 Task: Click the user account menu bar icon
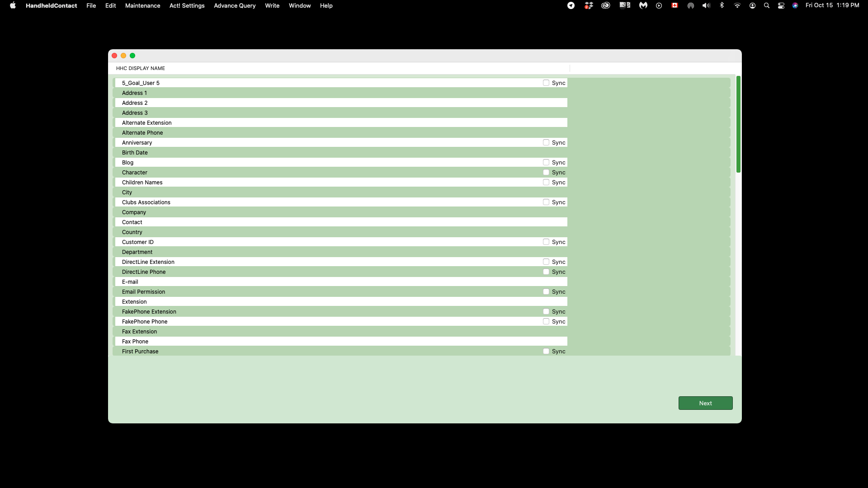[x=752, y=5]
